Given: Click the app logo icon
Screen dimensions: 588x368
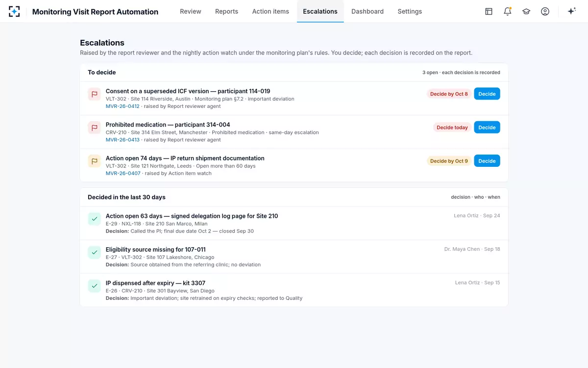Looking at the screenshot, I should (15, 11).
